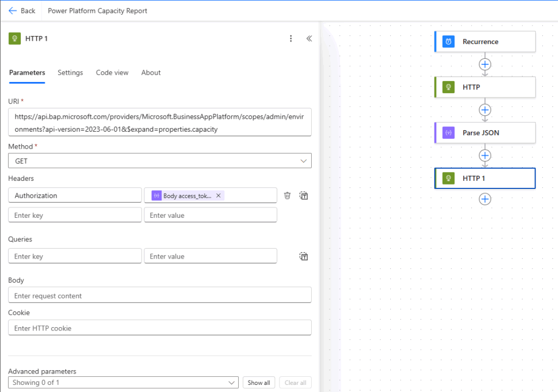This screenshot has height=392, width=558.
Task: Click the Body request content field
Action: (x=160, y=296)
